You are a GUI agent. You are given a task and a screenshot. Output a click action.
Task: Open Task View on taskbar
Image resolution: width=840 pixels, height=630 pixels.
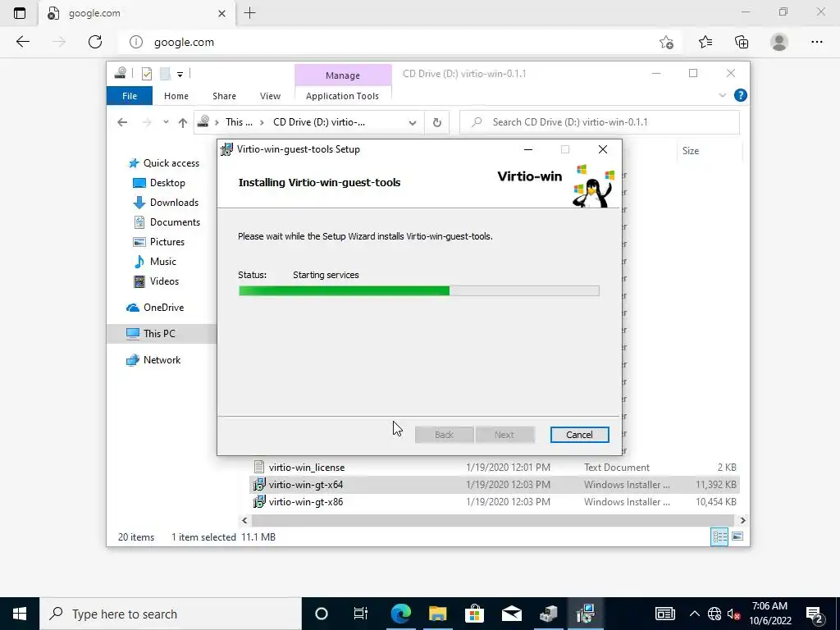point(361,614)
